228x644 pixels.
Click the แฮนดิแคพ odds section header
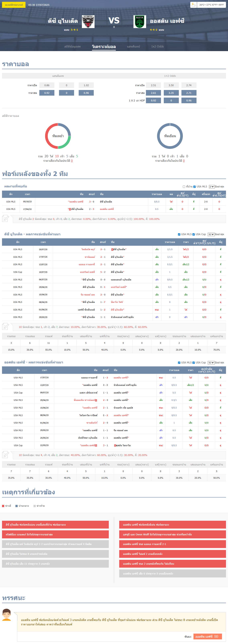(x=58, y=76)
